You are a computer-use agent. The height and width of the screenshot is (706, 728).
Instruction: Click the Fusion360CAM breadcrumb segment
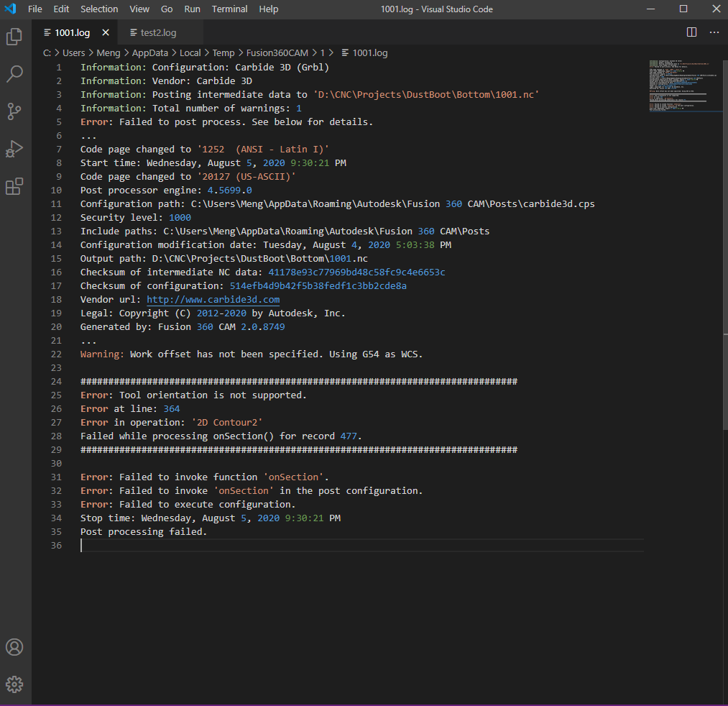[277, 53]
